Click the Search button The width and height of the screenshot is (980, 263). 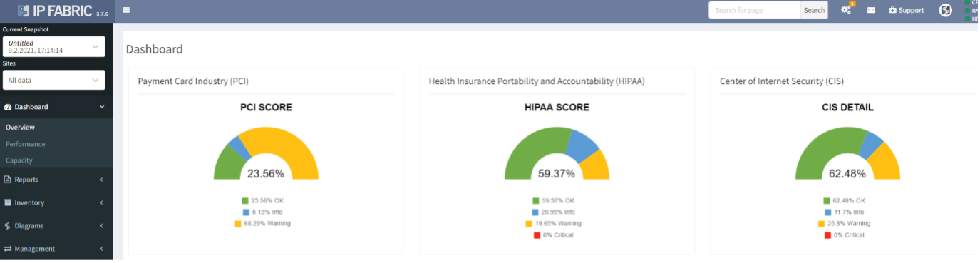click(814, 10)
